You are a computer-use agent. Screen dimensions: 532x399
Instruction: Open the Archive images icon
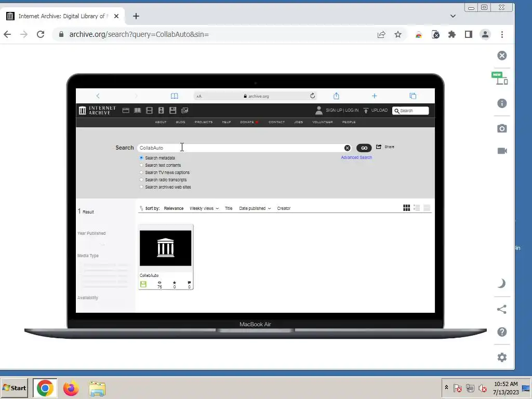coord(184,110)
